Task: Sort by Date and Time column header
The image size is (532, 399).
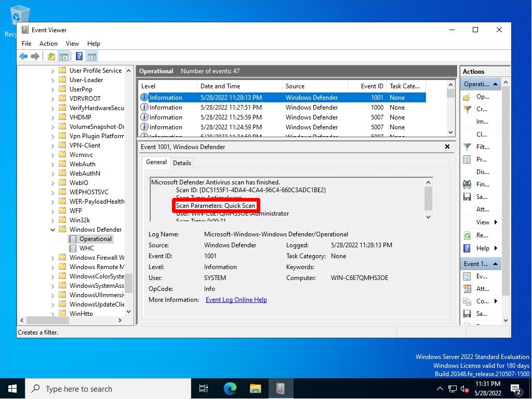Action: pos(240,86)
